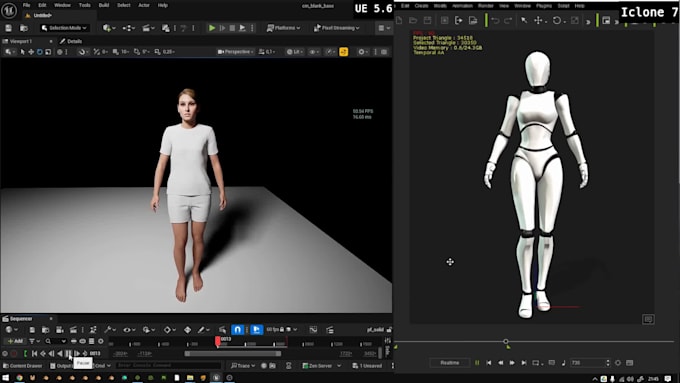680x383 pixels.
Task: Click the iClone Undo arrow
Action: (x=495, y=20)
